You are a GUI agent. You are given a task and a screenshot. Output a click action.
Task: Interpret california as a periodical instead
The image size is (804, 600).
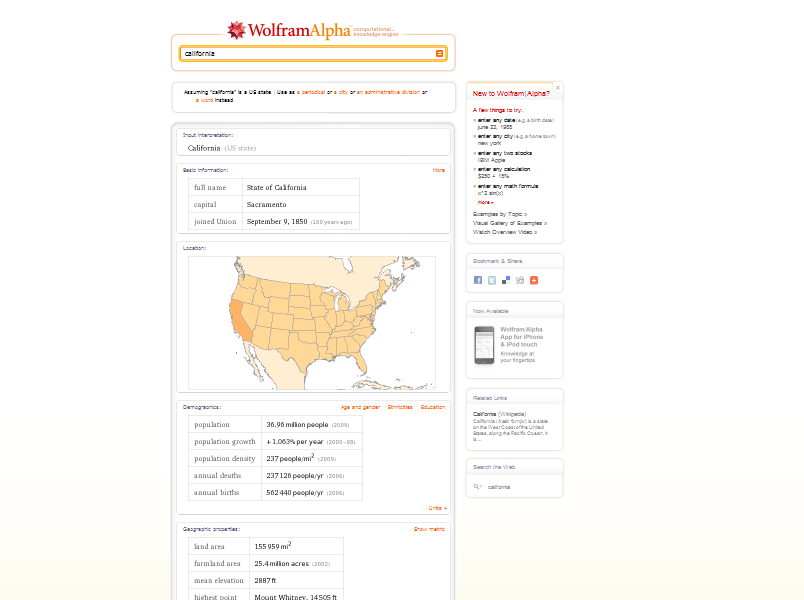[311, 92]
